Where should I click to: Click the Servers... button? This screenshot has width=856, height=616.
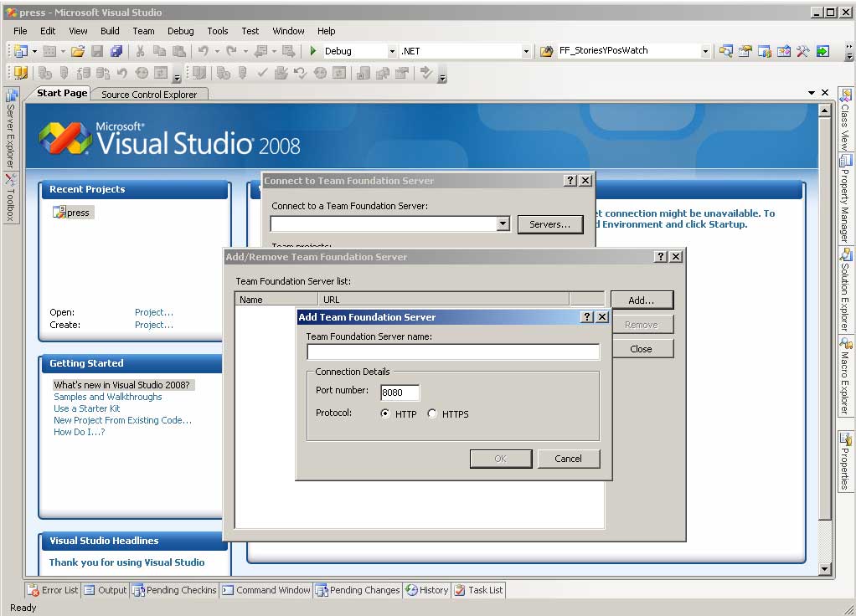549,224
